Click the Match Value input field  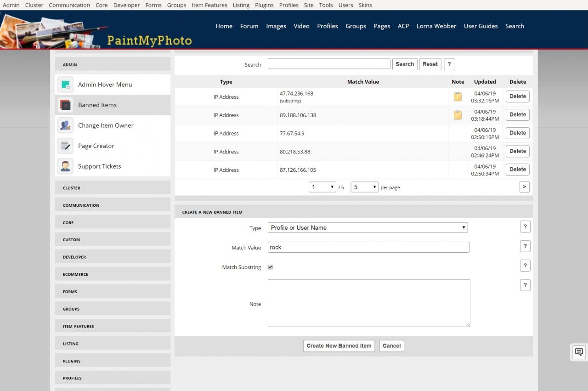click(368, 247)
